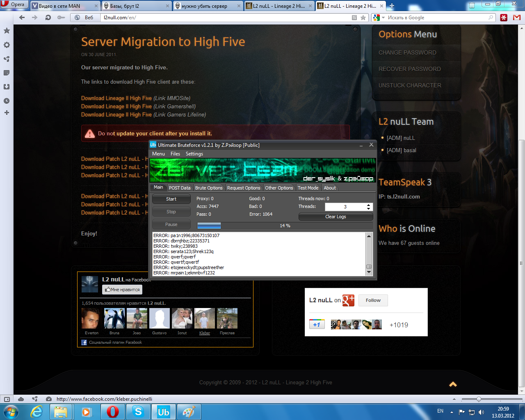Screen dimensions: 525x420
Task: Click the Facebook 'Мне нравится' like button
Action: [122, 290]
